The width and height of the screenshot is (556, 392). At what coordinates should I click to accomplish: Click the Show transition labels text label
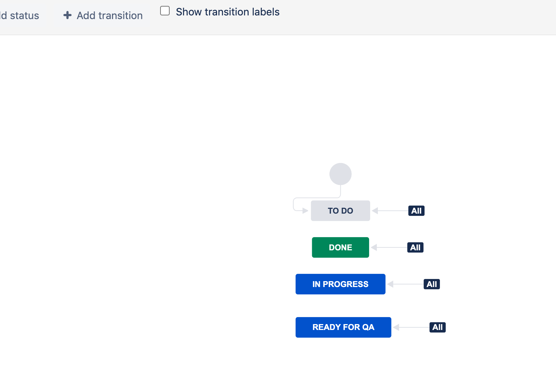(x=228, y=12)
